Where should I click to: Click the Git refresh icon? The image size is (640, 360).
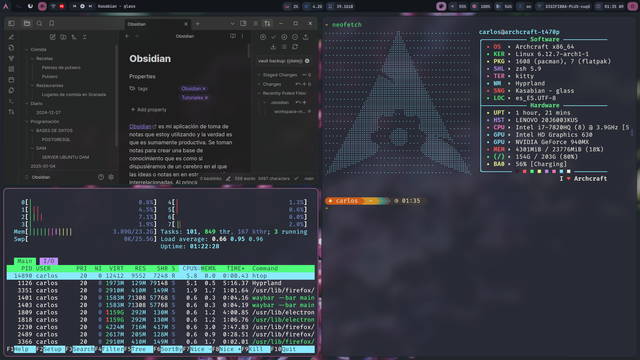(295, 47)
